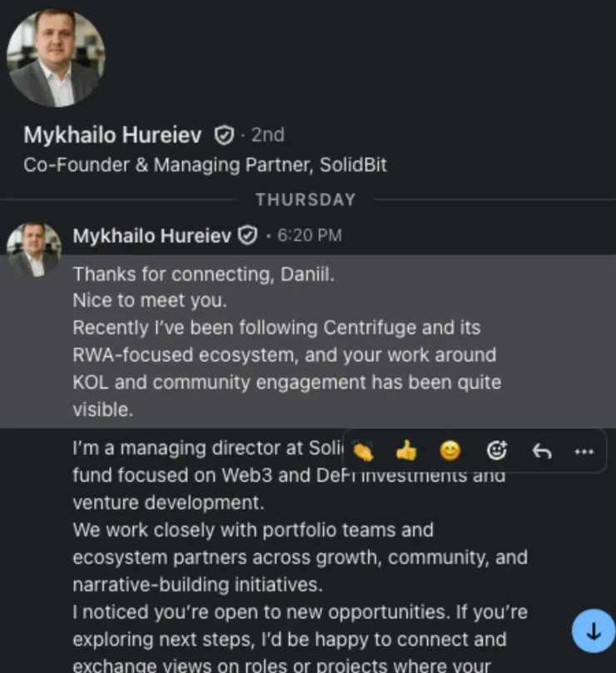616x673 pixels.
Task: Open Mykhailo Hureiev's large profile photo
Action: coord(56,57)
